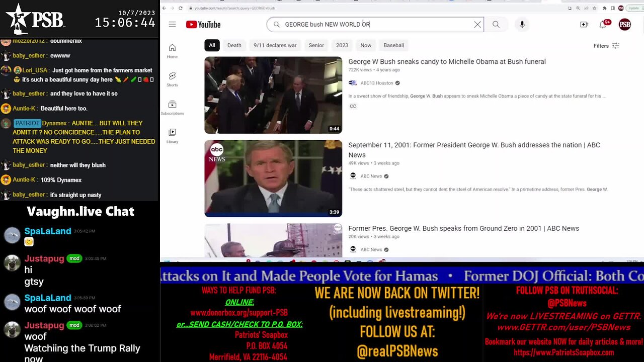Click the magnifier search button
The image size is (644, 362).
[496, 25]
